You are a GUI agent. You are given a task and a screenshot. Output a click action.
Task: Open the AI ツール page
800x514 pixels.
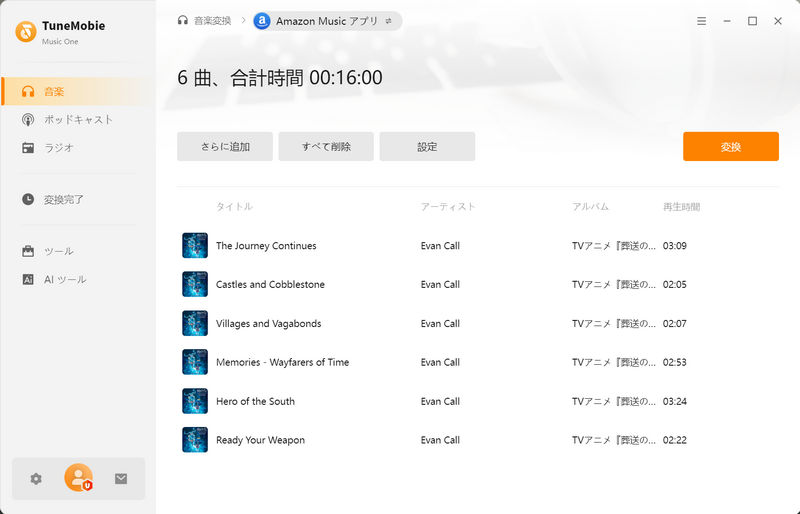coord(79,279)
